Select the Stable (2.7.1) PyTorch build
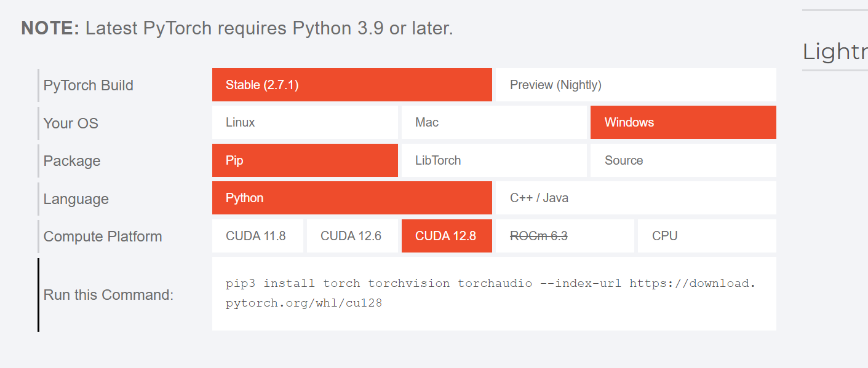Screen dimensions: 868x368 tap(352, 85)
